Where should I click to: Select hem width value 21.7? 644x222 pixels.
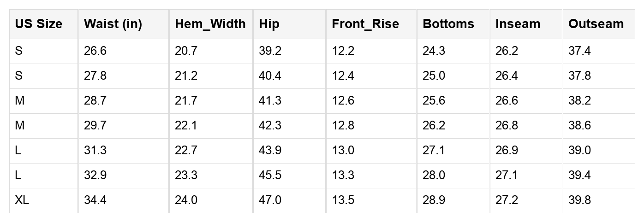pyautogui.click(x=186, y=101)
